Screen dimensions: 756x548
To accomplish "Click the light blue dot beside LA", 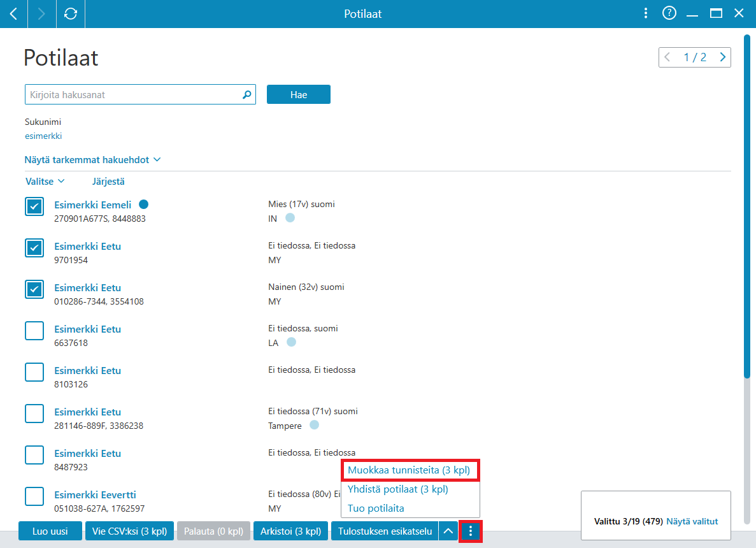I will point(291,342).
